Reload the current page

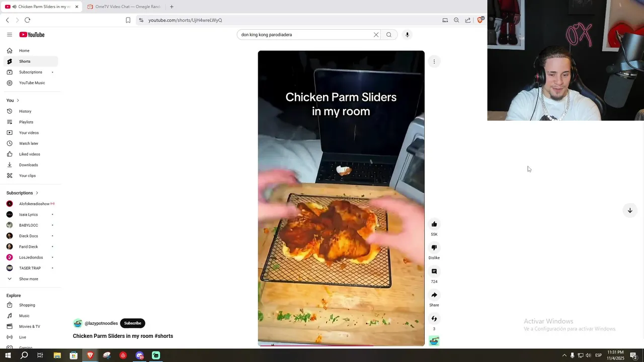27,20
